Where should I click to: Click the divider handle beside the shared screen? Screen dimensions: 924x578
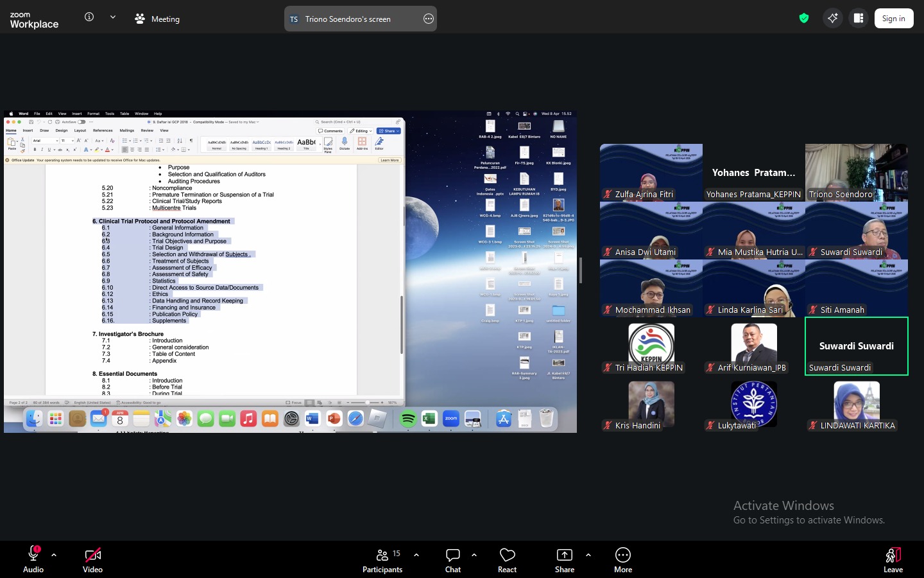coord(581,270)
